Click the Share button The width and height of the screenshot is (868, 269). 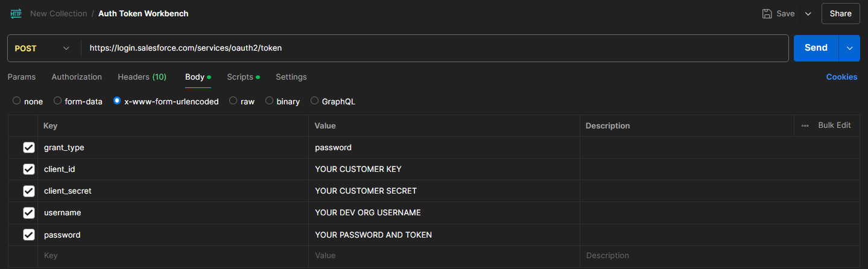pyautogui.click(x=840, y=13)
